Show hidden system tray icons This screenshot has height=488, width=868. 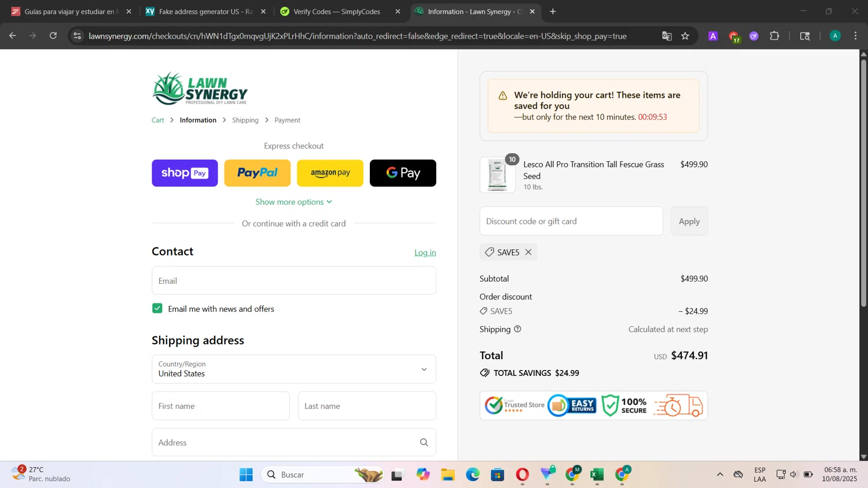click(720, 475)
